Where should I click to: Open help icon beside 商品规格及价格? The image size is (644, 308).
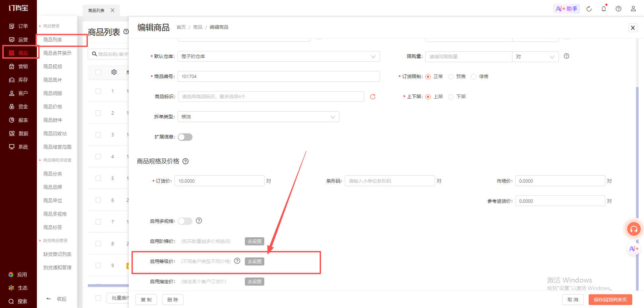[x=185, y=161]
